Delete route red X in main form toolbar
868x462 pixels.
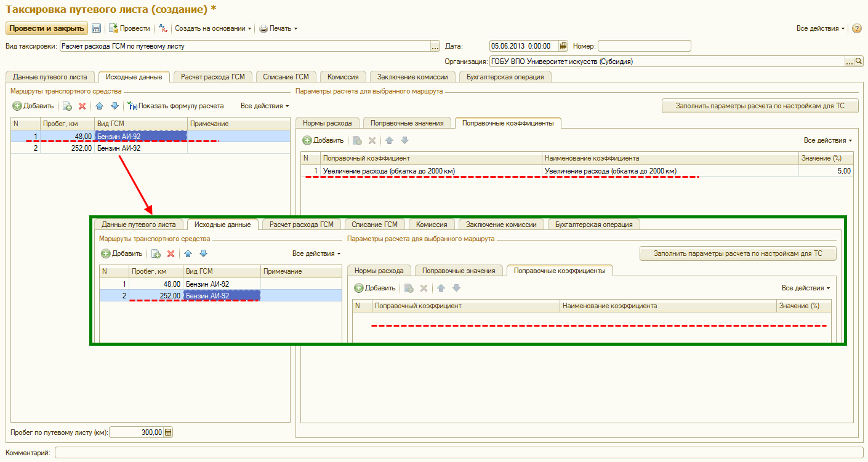coord(82,106)
